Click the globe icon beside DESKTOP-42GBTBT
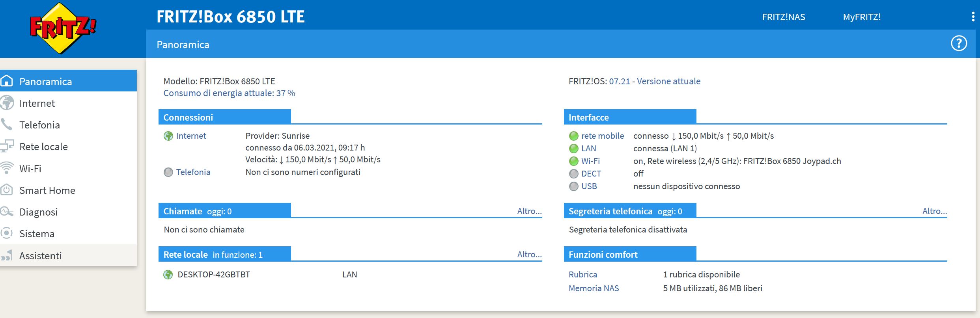This screenshot has height=318, width=980. point(168,275)
